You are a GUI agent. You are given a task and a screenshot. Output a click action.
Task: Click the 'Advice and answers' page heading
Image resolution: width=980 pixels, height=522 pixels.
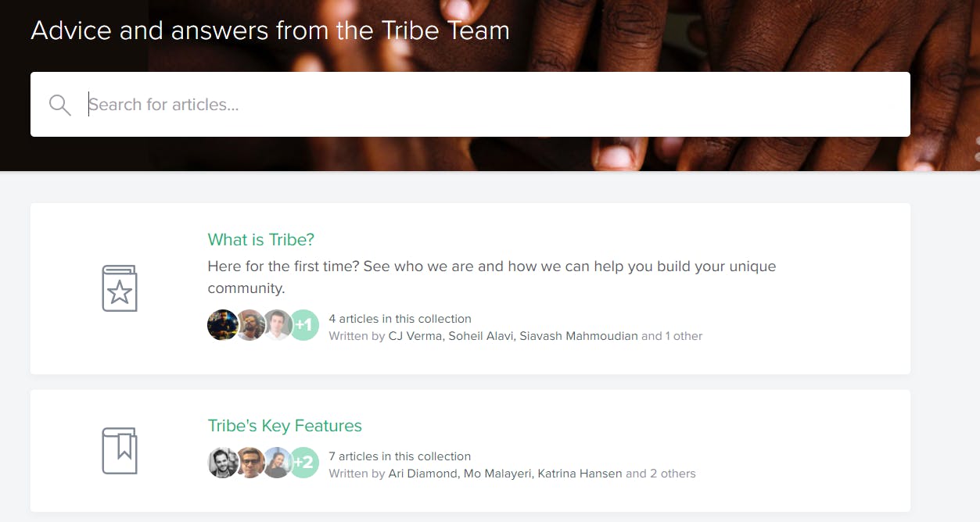click(x=270, y=30)
